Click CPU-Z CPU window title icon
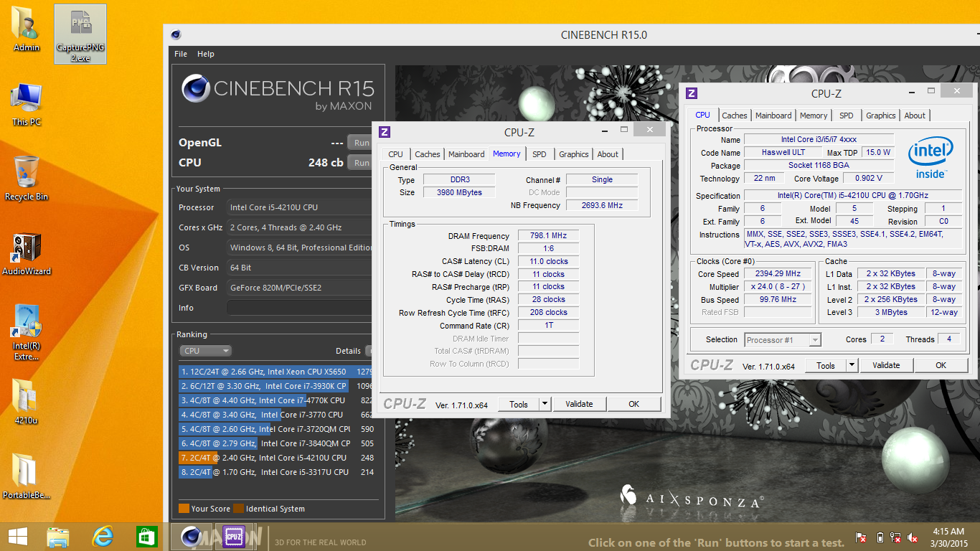980x551 pixels. [x=692, y=93]
